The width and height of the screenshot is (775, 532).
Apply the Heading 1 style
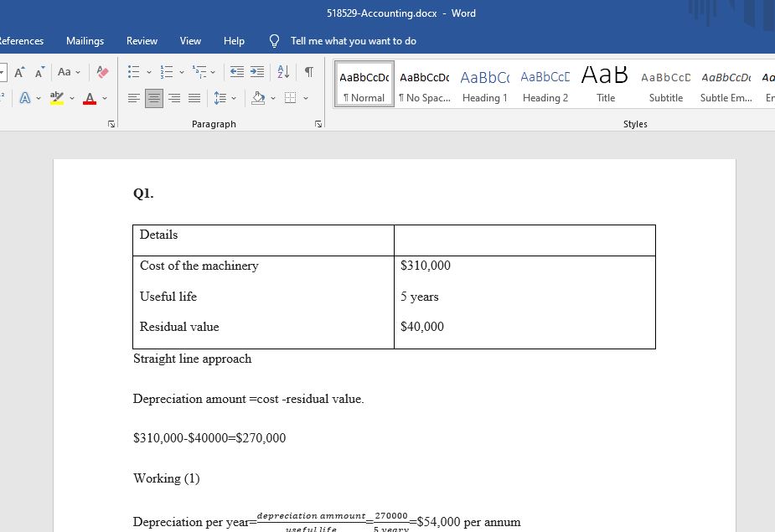485,84
